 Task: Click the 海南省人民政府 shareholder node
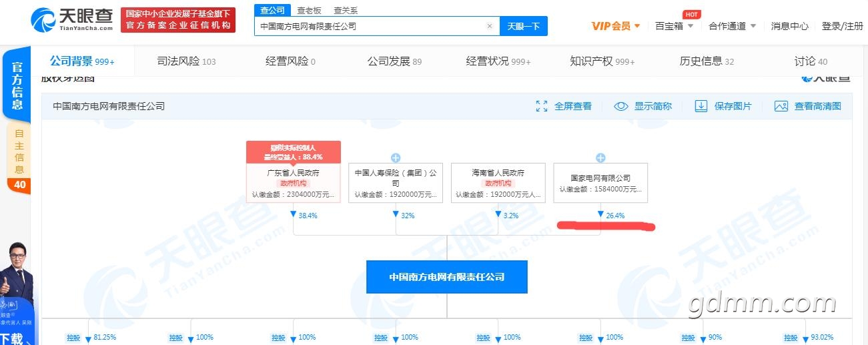click(498, 183)
